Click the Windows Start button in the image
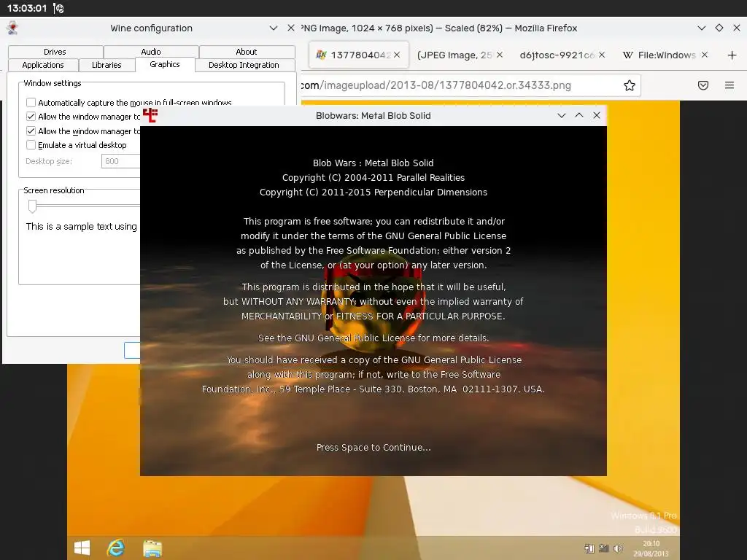This screenshot has height=560, width=747. point(82,547)
